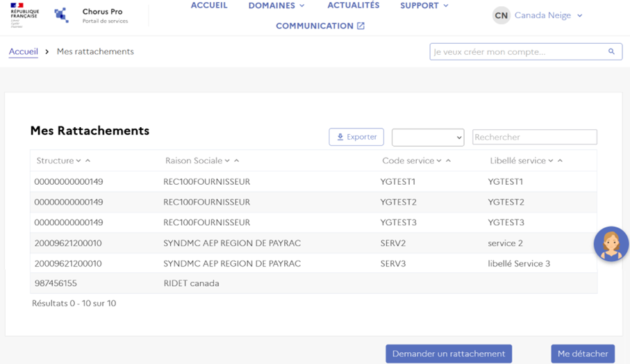Sort Structure column ascending arrow
Screen dimensions: 630x364
coord(88,160)
